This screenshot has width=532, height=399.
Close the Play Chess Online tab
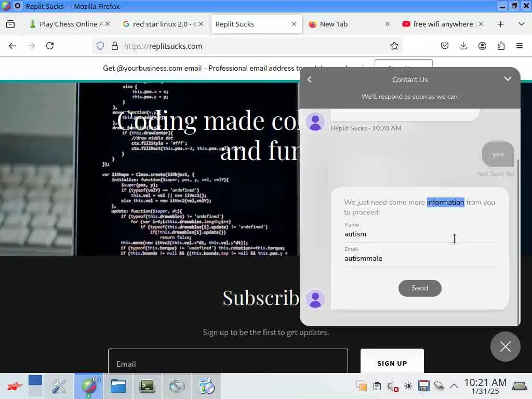pos(108,24)
